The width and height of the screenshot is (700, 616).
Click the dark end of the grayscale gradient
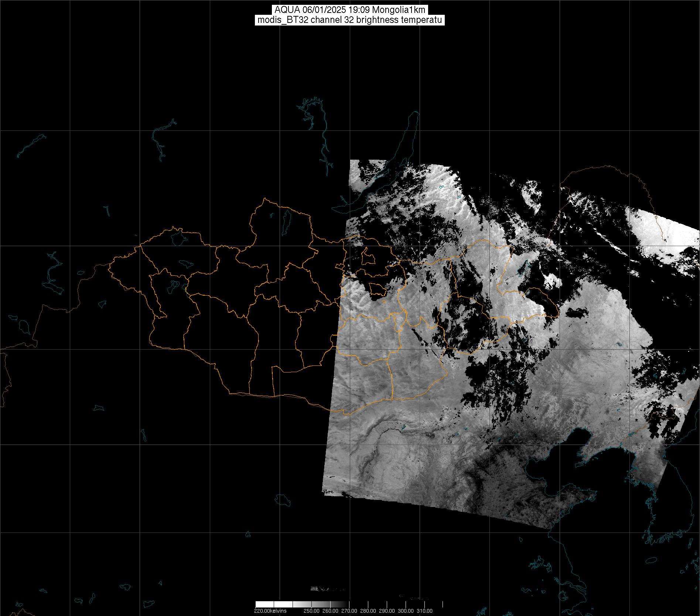click(345, 604)
